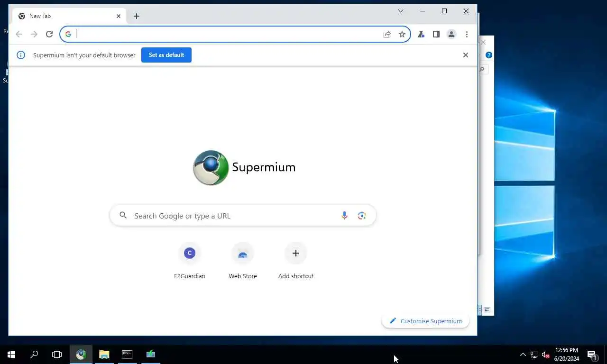Share this page via the share icon
Viewport: 607px width, 364px height.
387,34
